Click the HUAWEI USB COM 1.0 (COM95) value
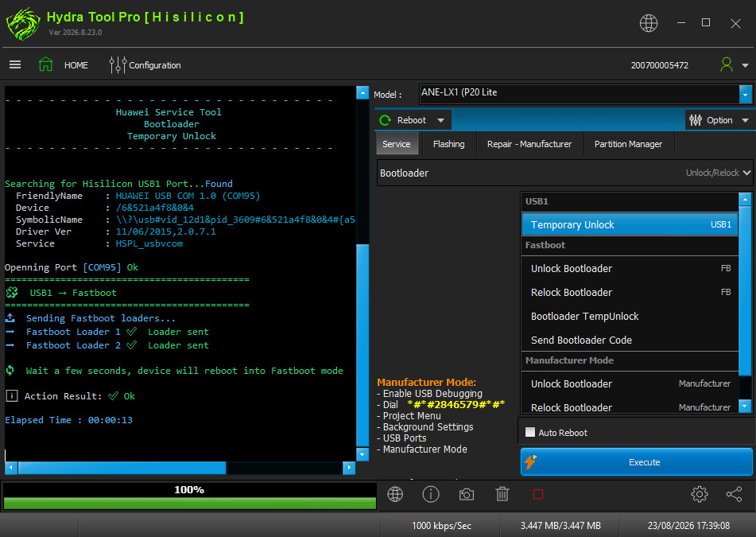Viewport: 756px width, 537px height. [x=188, y=196]
